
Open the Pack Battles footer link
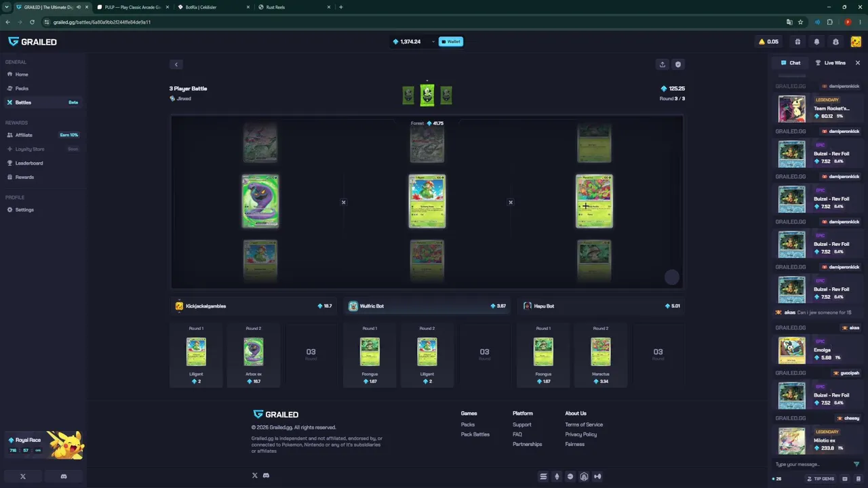(x=475, y=434)
